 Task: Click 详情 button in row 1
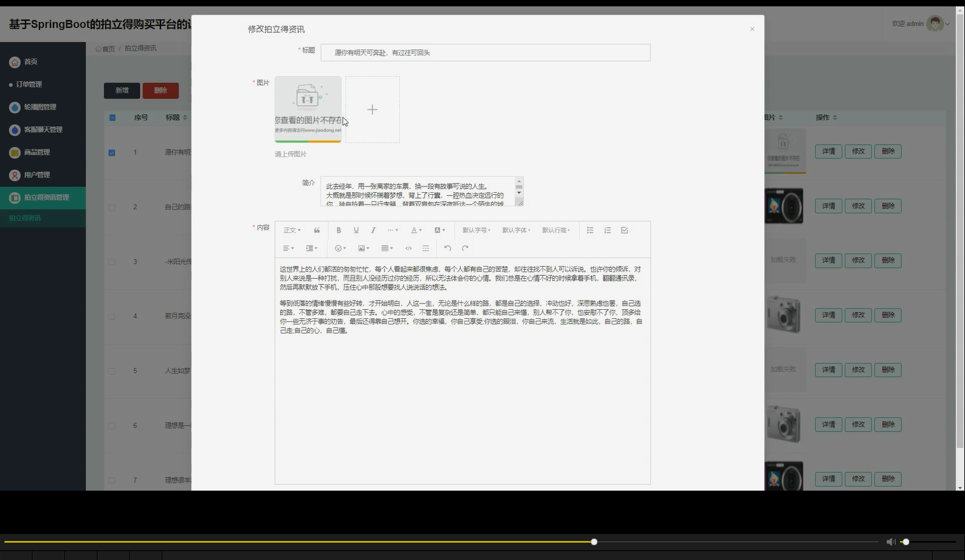point(828,151)
